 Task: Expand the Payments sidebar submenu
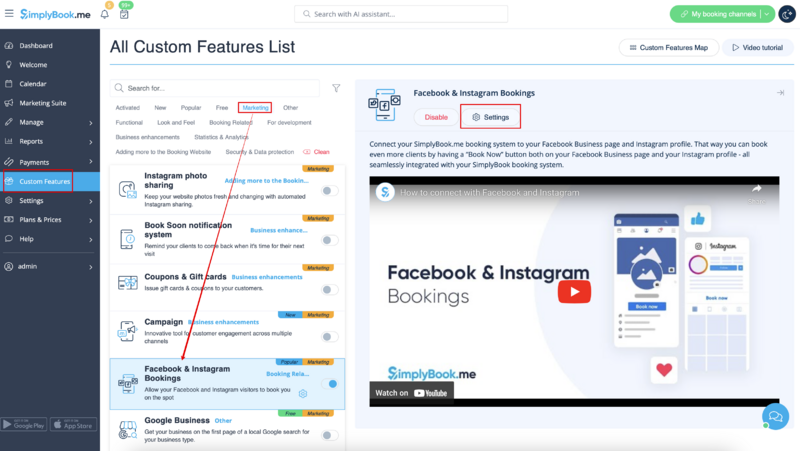91,162
